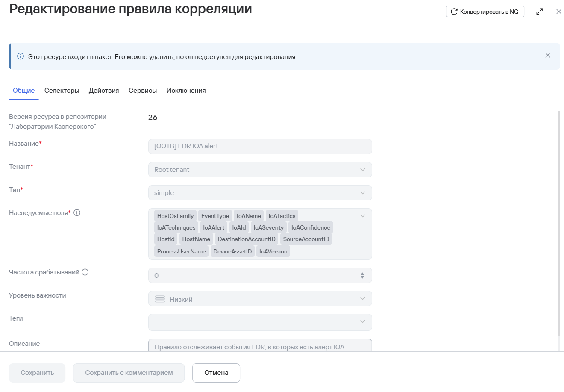The image size is (564, 392).
Task: Dismiss the blue package info banner
Action: [548, 55]
